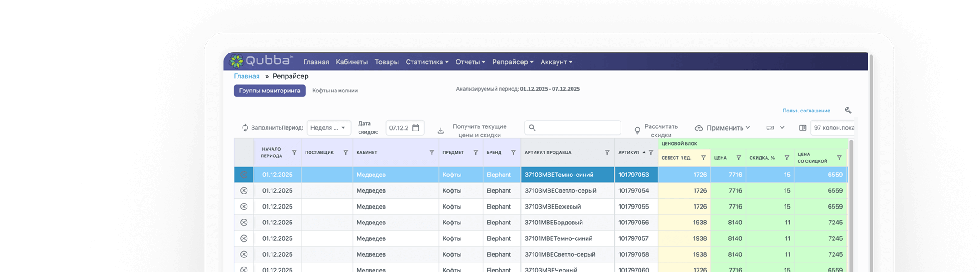
Task: Open the calendar icon in discount date field
Action: coord(416,128)
